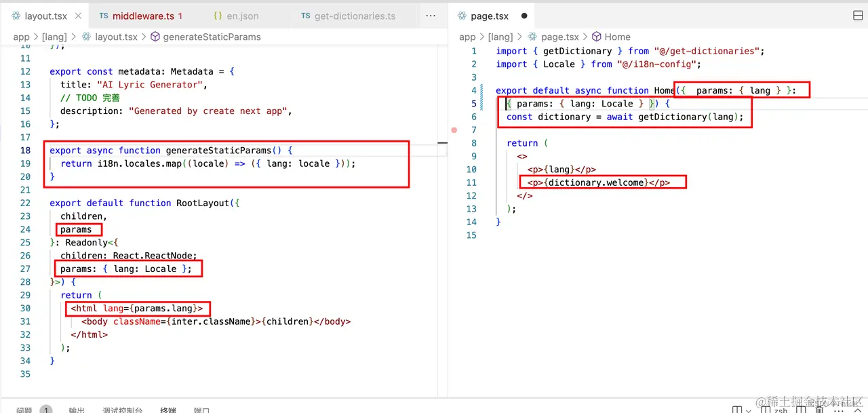Click the Home symbol cube icon in breadcrumb
Viewport: 868px width, 413px height.
(x=597, y=37)
